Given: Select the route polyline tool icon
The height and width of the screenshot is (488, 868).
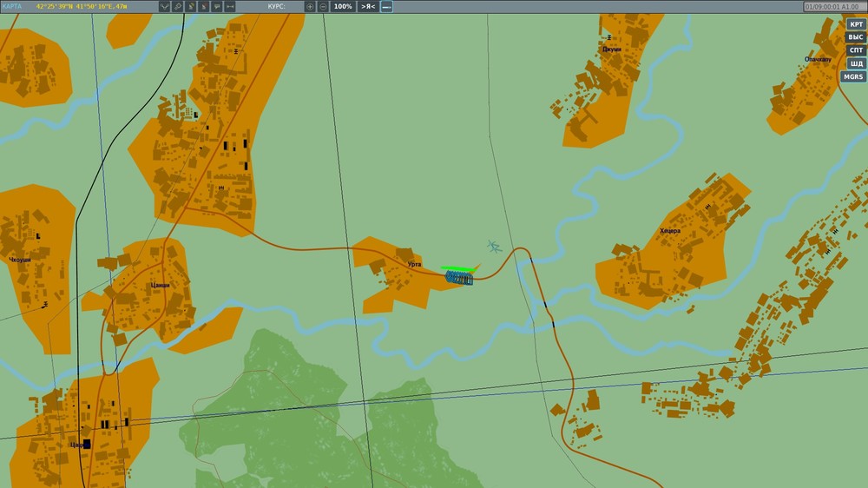Looking at the screenshot, I should (x=164, y=7).
